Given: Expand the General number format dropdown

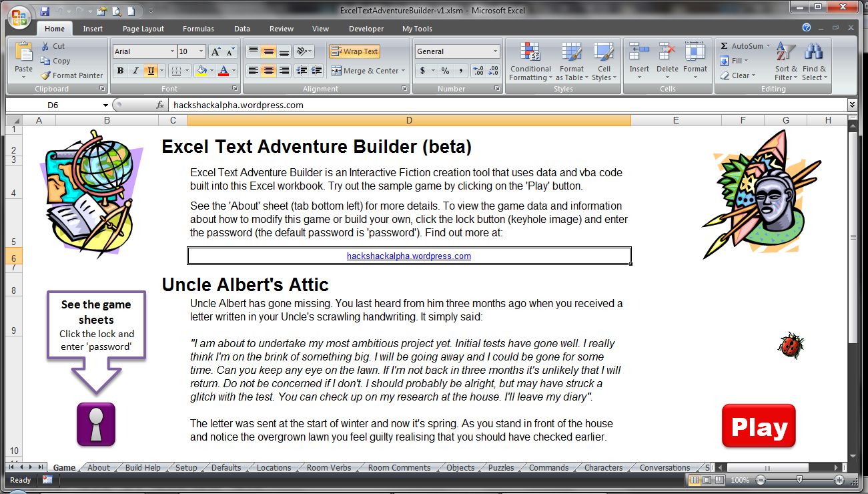Looking at the screenshot, I should pyautogui.click(x=495, y=51).
